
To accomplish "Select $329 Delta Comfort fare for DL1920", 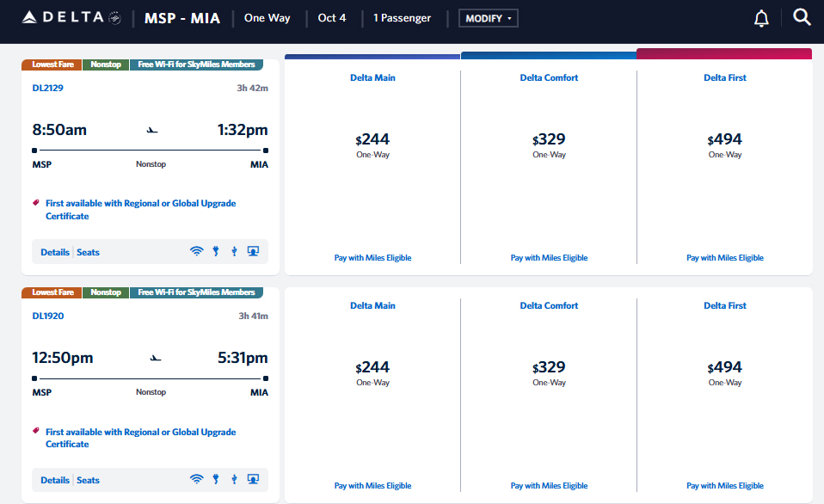I will tap(549, 367).
